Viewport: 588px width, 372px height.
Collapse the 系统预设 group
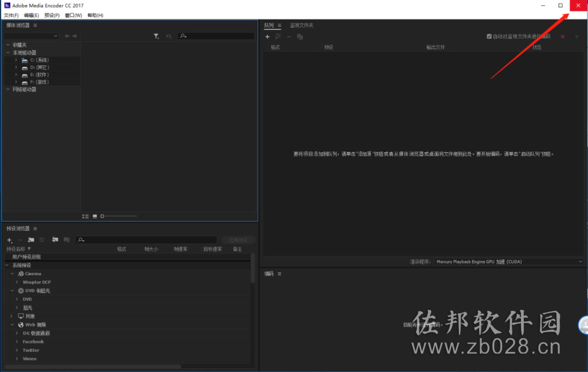click(7, 265)
